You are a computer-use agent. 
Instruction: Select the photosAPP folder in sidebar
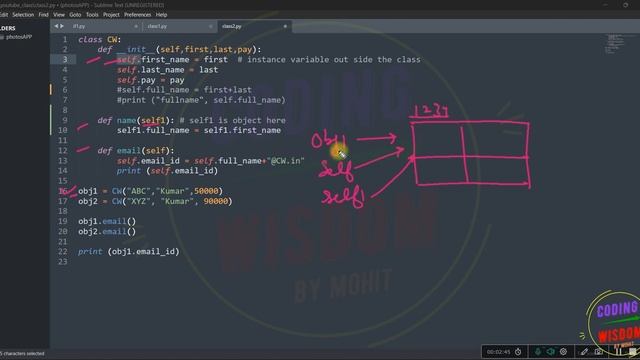coord(19,37)
